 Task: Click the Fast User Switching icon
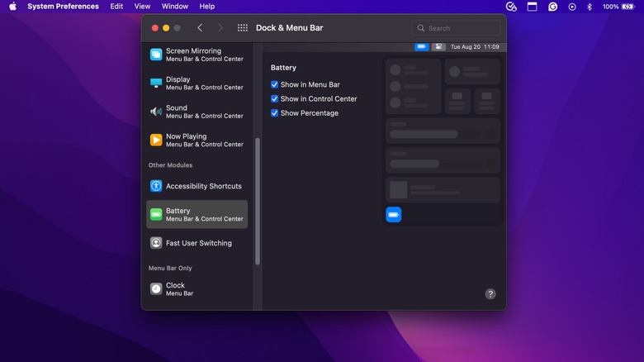coord(156,243)
